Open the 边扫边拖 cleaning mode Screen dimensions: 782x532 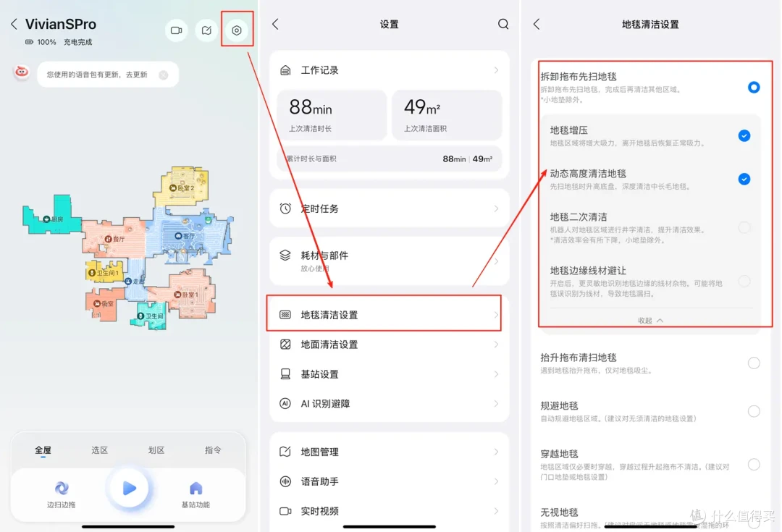[62, 494]
